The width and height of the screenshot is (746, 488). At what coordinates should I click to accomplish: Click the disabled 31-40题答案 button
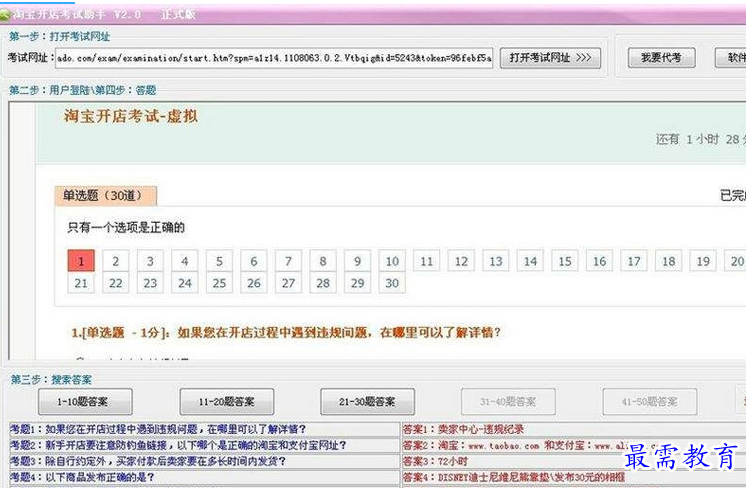pos(508,402)
